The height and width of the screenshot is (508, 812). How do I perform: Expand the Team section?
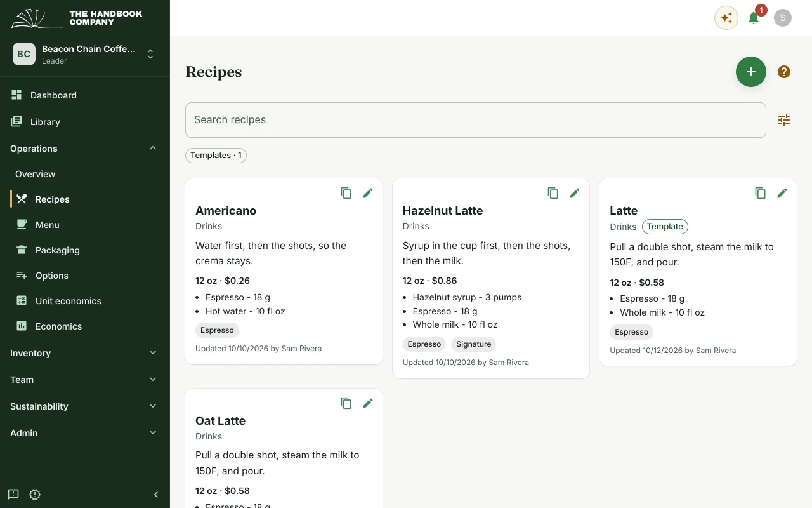point(85,380)
